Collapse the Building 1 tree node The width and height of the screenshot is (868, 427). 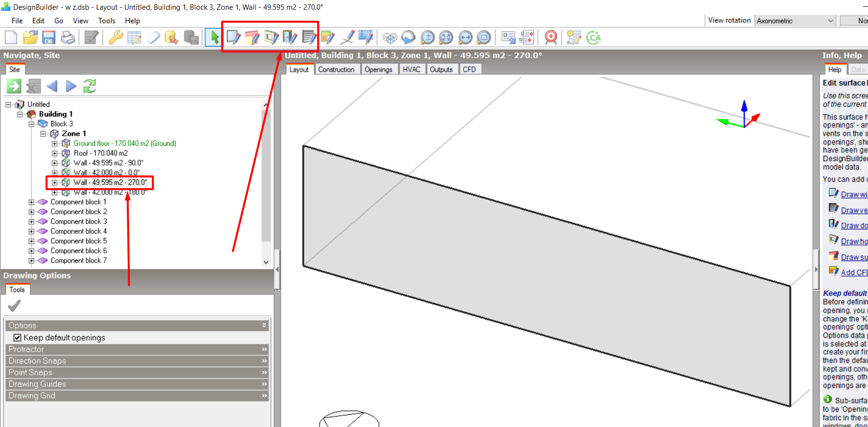20,114
